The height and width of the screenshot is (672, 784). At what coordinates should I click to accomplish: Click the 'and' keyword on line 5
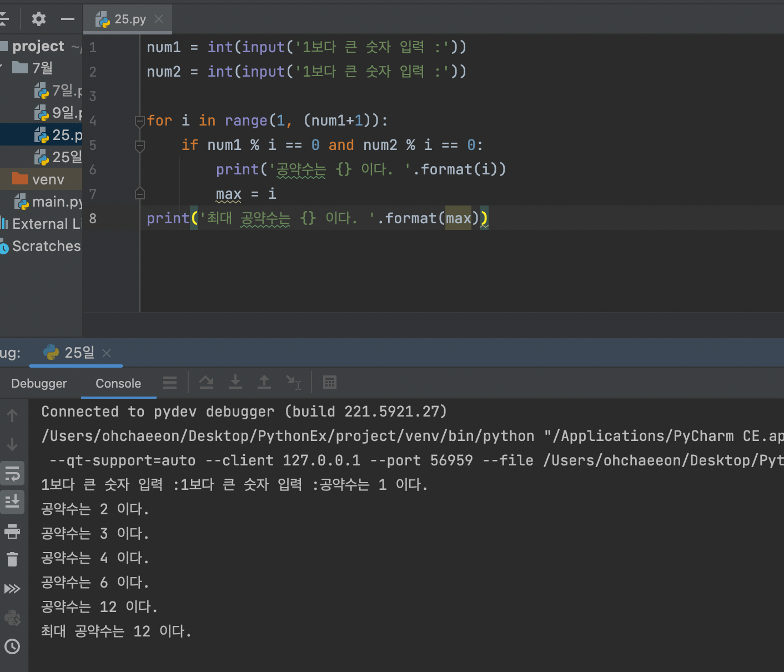click(x=341, y=145)
